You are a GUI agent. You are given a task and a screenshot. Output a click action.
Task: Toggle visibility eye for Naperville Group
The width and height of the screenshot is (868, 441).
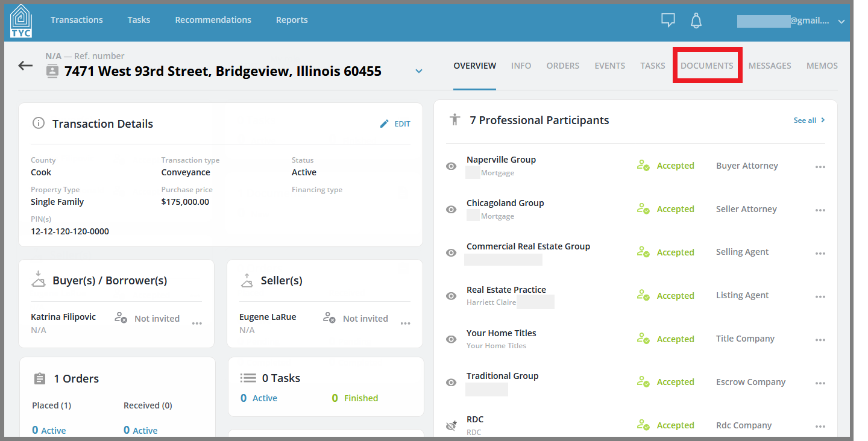[451, 166]
